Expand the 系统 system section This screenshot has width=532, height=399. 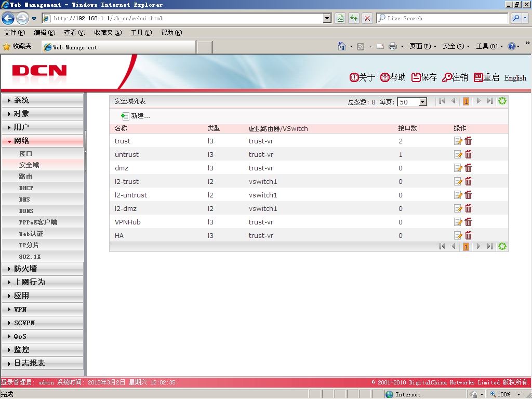43,100
